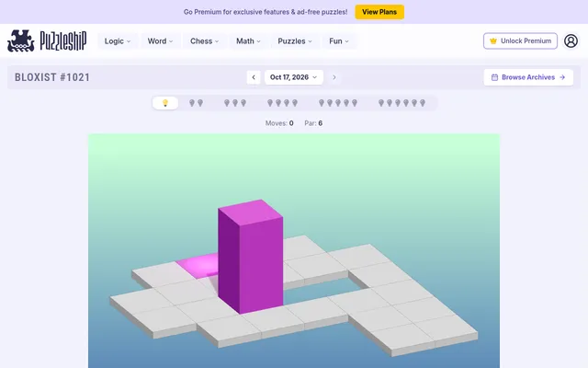The image size is (588, 368).
Task: Click the Par: 6 label
Action: coord(313,123)
